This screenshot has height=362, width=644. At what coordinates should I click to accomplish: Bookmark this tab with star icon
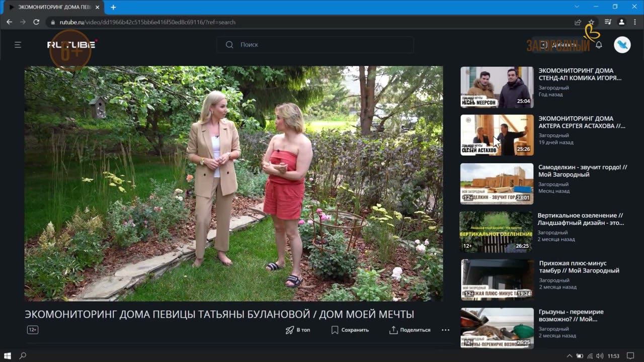[x=591, y=22]
